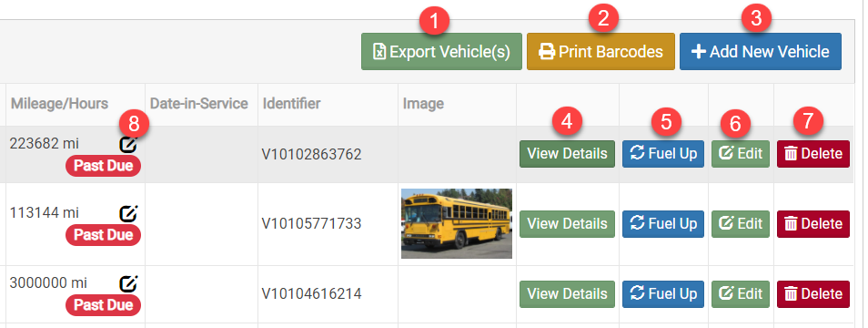Fuel up vehicle V10105771733
The width and height of the screenshot is (868, 328).
[663, 224]
